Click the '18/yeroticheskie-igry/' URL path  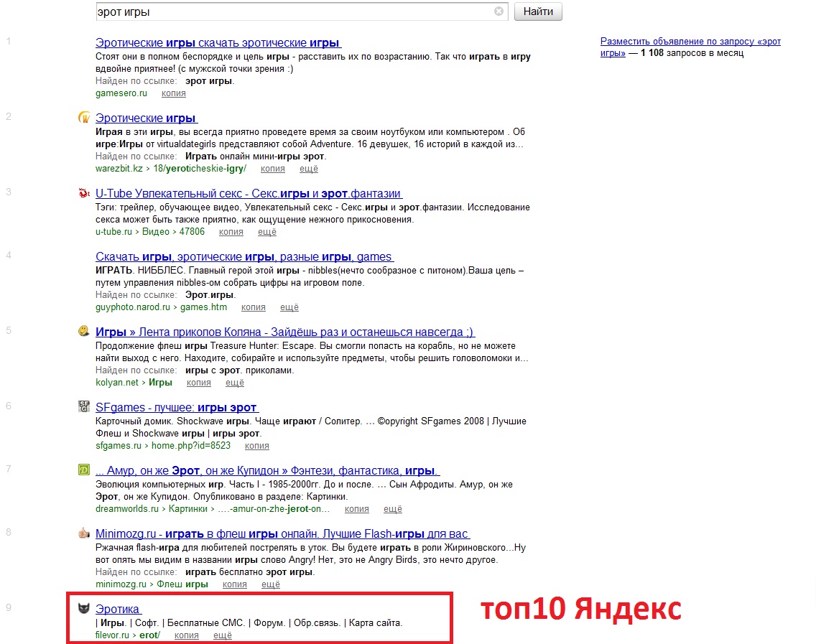200,169
